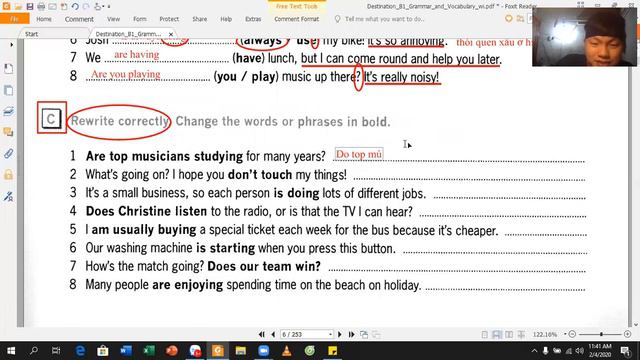Click the zoom in plus button
Viewport: 640px width, 360px height.
[628, 334]
